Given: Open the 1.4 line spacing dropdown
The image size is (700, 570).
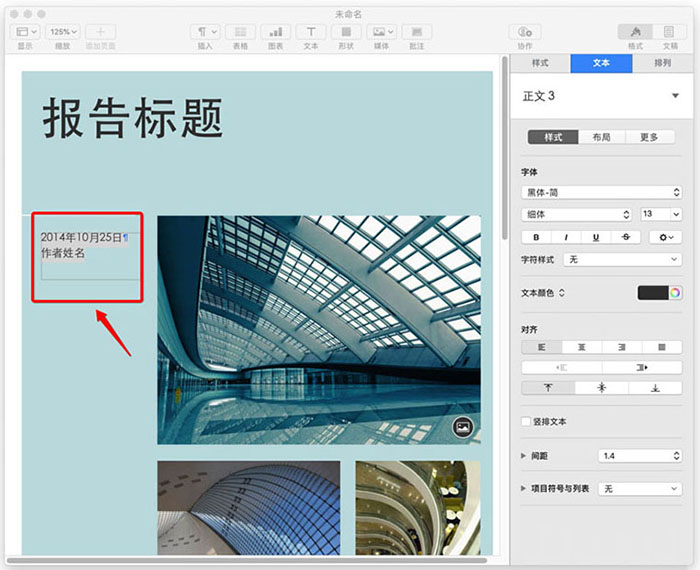Looking at the screenshot, I should point(640,456).
